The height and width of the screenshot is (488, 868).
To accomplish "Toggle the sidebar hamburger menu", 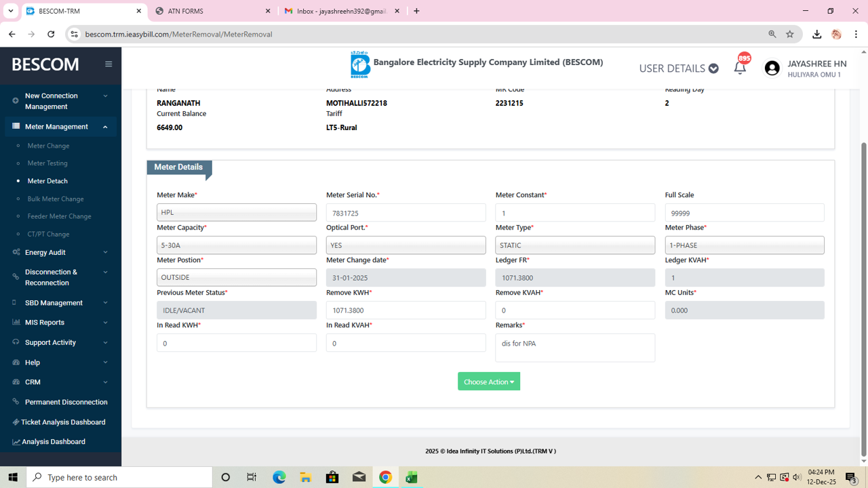I will coord(108,64).
